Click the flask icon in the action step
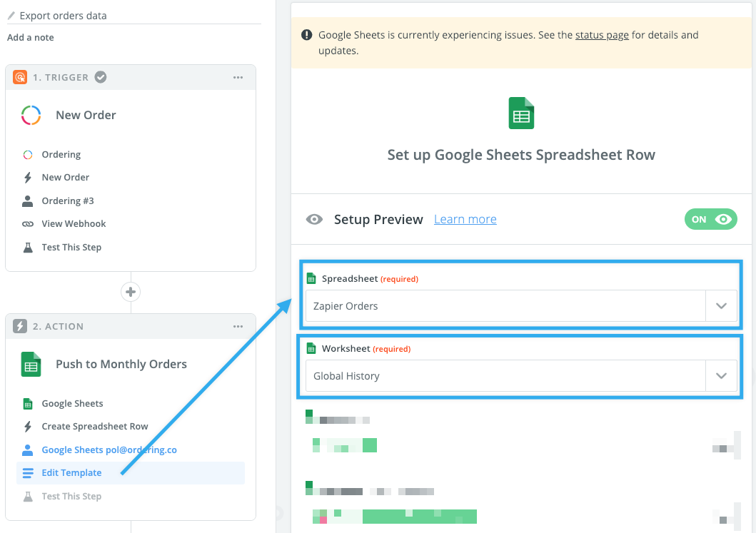Viewport: 756px width, 533px height. tap(27, 497)
